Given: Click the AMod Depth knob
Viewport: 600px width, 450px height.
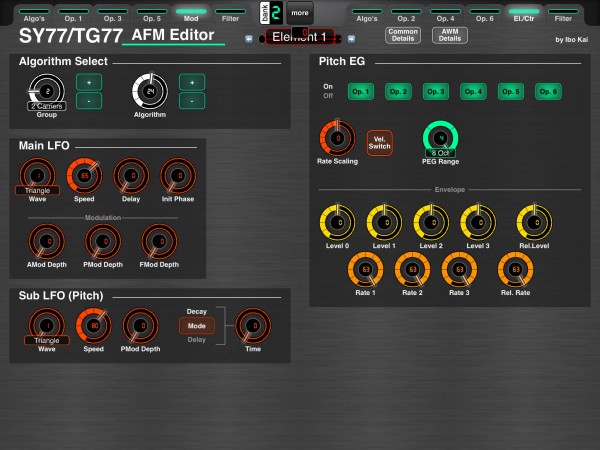Looking at the screenshot, I should click(x=47, y=241).
